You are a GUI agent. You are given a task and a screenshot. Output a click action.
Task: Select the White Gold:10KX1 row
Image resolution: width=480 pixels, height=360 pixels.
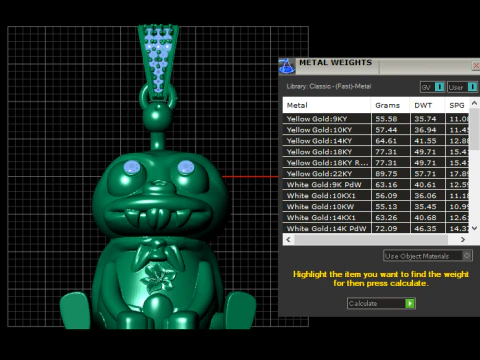click(x=376, y=195)
